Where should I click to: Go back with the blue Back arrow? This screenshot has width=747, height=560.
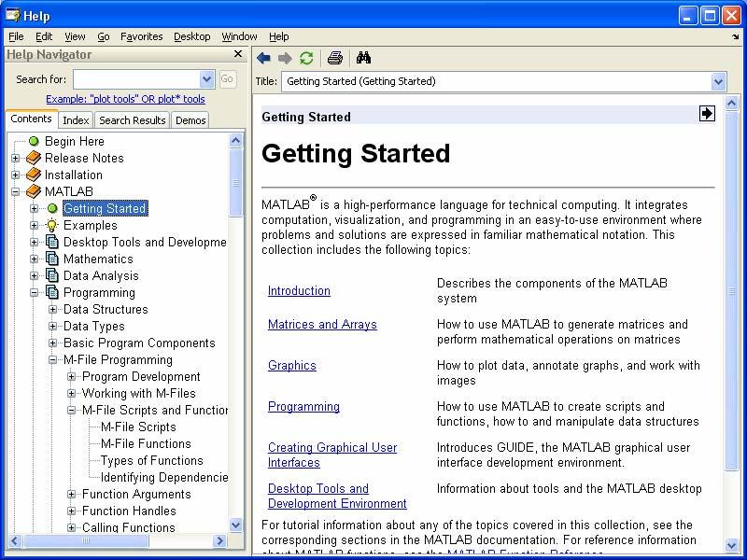[x=263, y=58]
